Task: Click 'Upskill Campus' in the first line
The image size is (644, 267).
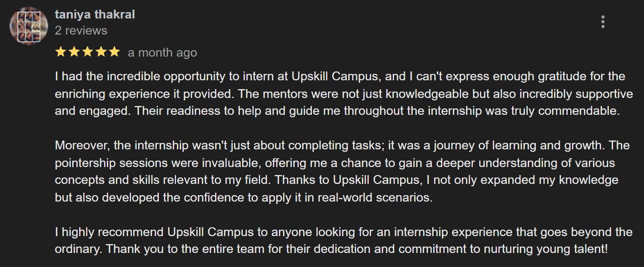Action: click(334, 76)
